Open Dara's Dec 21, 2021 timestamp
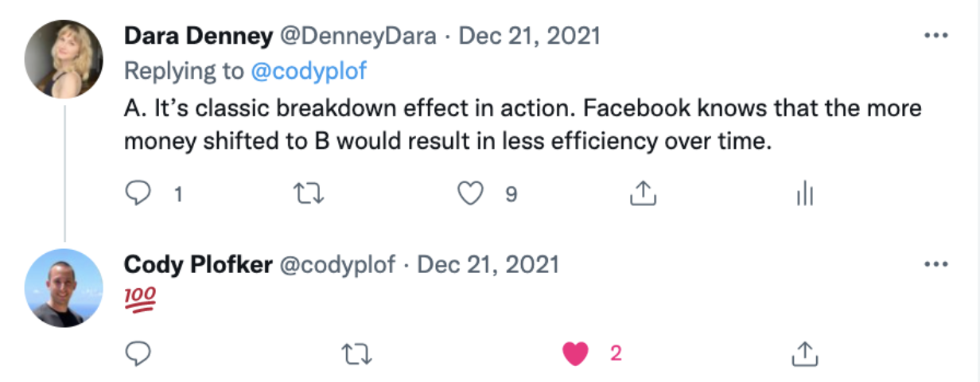 tap(530, 36)
